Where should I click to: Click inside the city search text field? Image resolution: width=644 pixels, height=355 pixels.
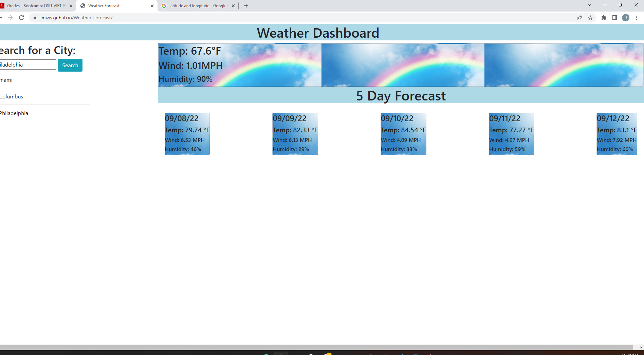tap(27, 64)
